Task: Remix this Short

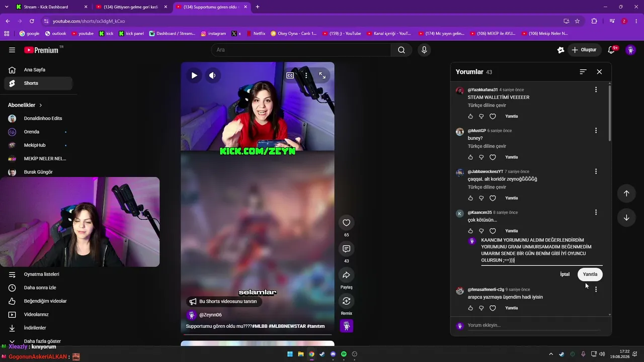Action: (346, 301)
